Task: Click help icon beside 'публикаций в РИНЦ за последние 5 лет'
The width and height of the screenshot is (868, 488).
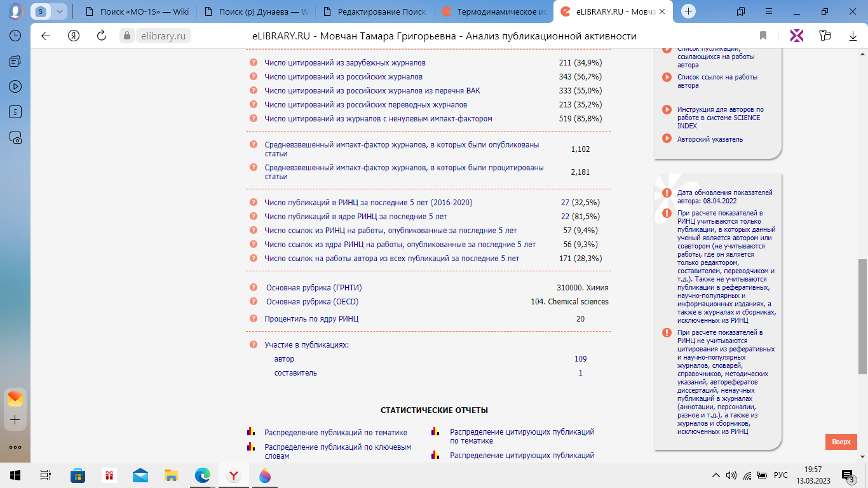Action: click(x=253, y=203)
